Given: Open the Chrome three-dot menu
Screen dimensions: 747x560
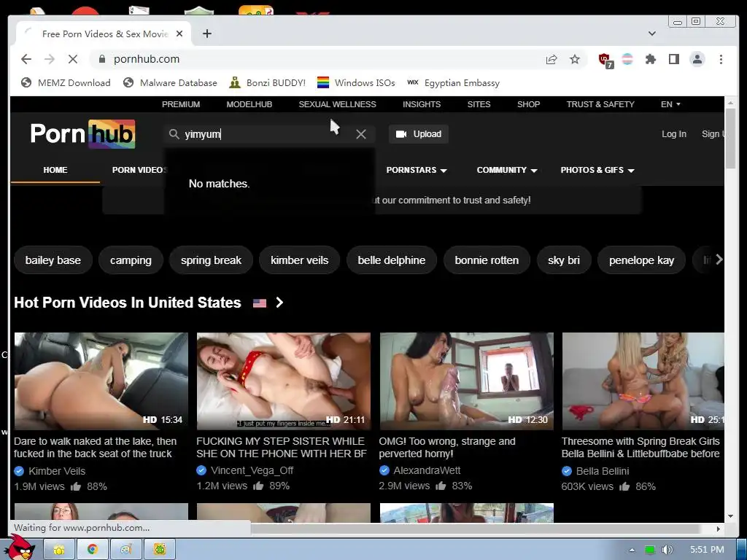Looking at the screenshot, I should (x=721, y=59).
